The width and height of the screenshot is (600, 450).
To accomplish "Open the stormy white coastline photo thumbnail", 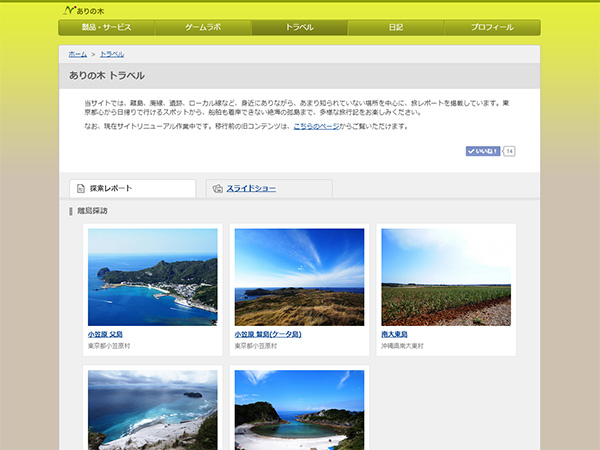I will click(153, 410).
